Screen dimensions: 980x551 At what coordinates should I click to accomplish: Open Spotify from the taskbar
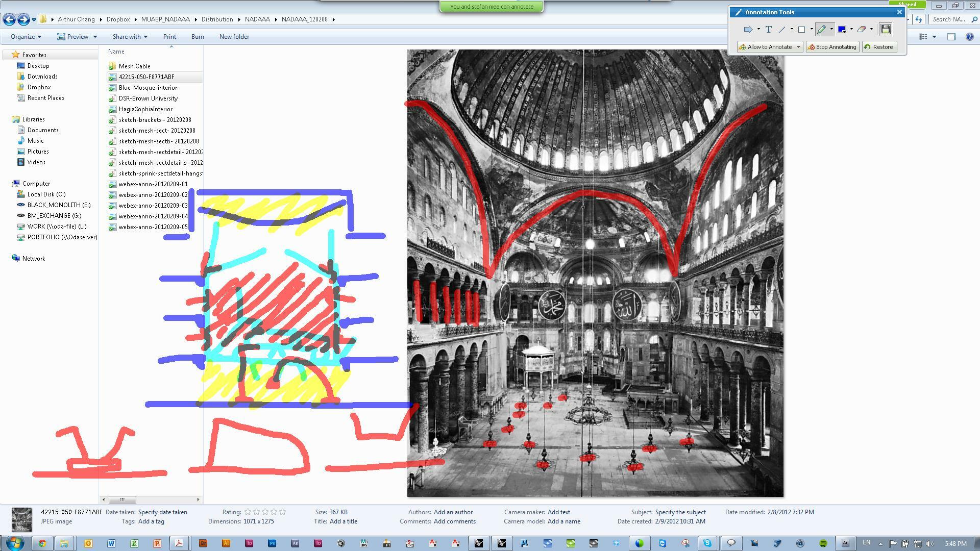click(823, 543)
